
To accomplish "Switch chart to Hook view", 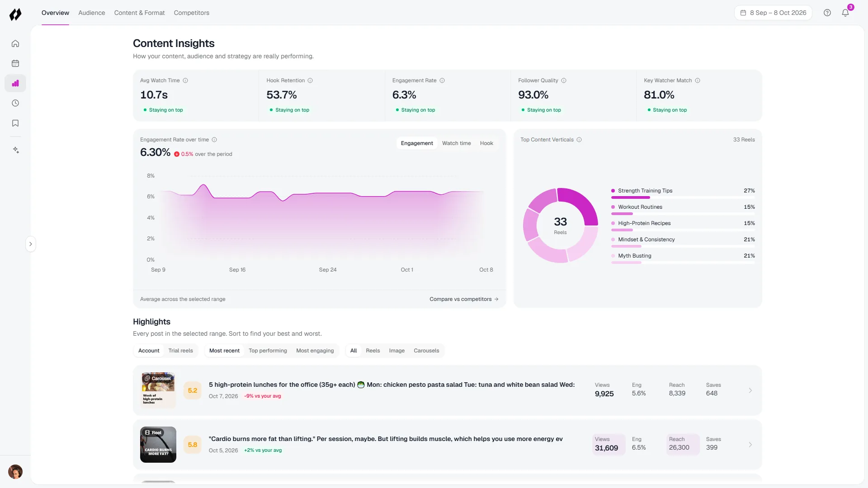I will [x=486, y=143].
